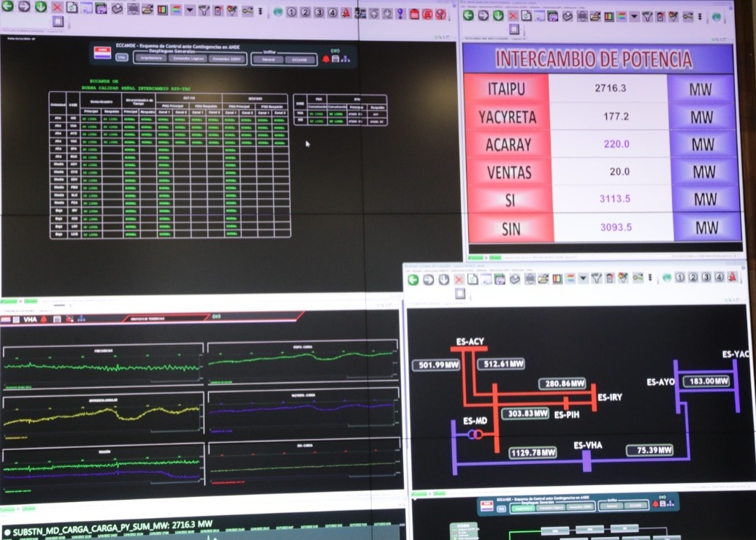Click the VENTAS value 20.0
Screen dimensions: 756x540
tap(619, 172)
